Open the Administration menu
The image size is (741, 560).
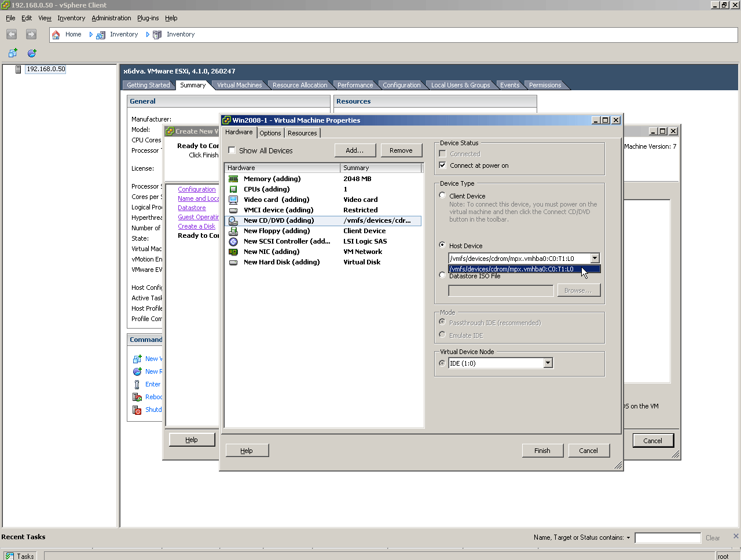(x=111, y=18)
